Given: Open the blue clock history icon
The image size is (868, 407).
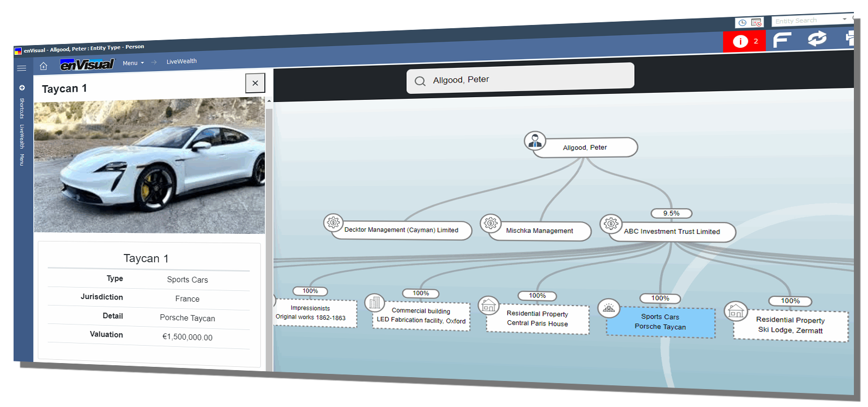Looking at the screenshot, I should coord(742,23).
